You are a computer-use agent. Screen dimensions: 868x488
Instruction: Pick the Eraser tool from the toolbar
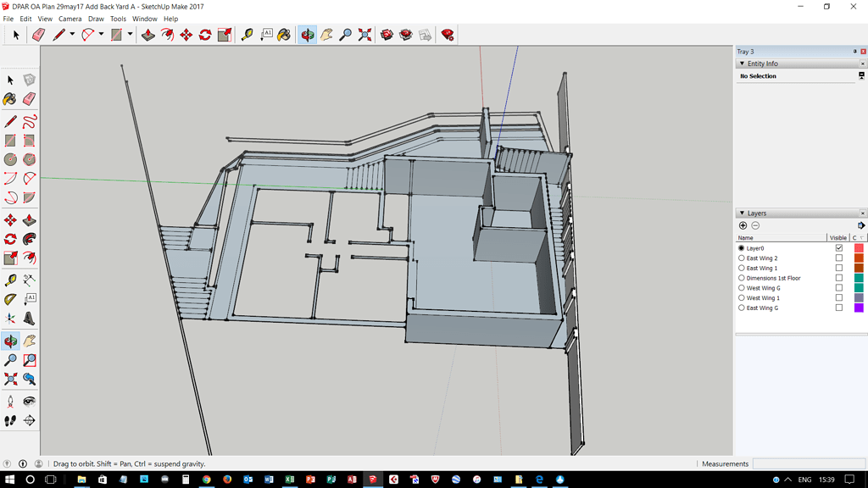(x=39, y=35)
